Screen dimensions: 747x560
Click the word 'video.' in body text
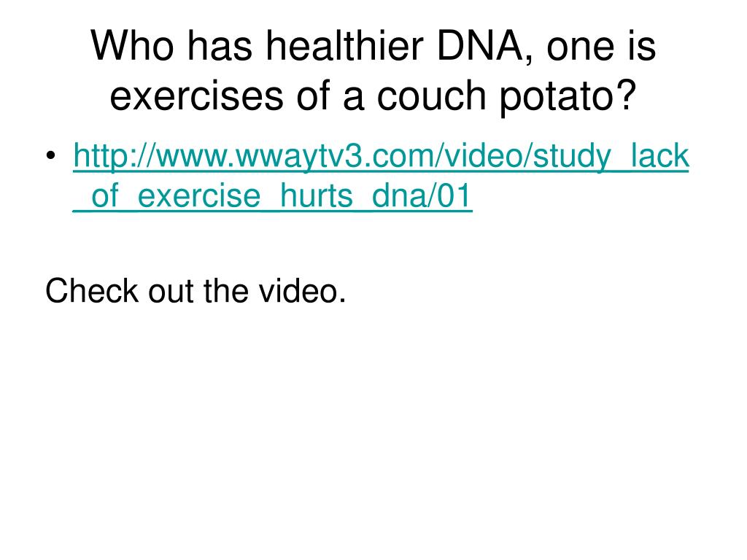tap(303, 290)
